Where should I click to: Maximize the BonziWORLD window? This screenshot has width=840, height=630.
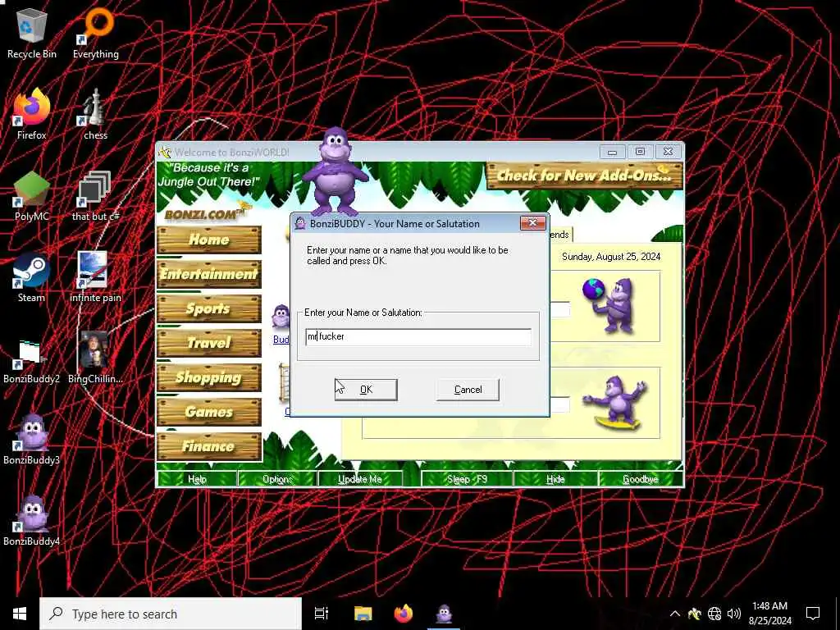tap(640, 152)
